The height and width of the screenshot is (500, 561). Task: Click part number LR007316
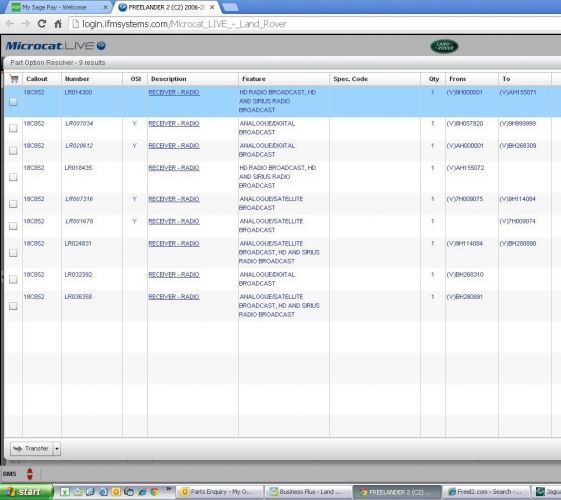pos(79,198)
